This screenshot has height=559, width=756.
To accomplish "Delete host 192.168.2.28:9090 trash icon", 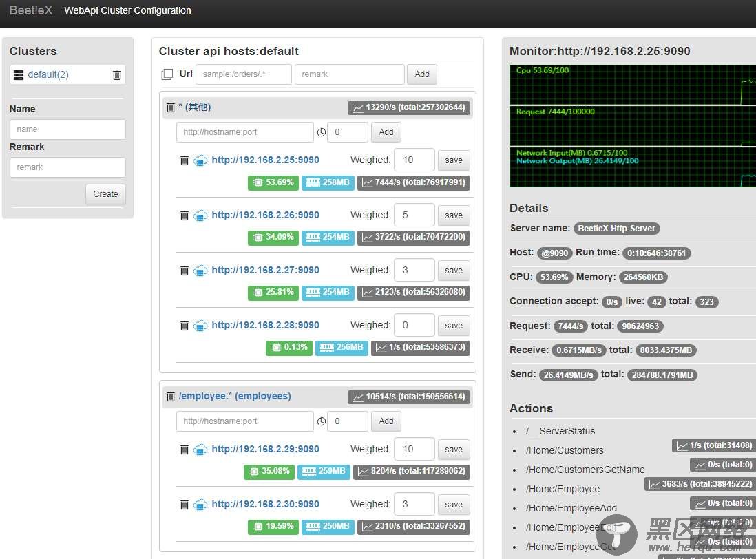I will [184, 325].
